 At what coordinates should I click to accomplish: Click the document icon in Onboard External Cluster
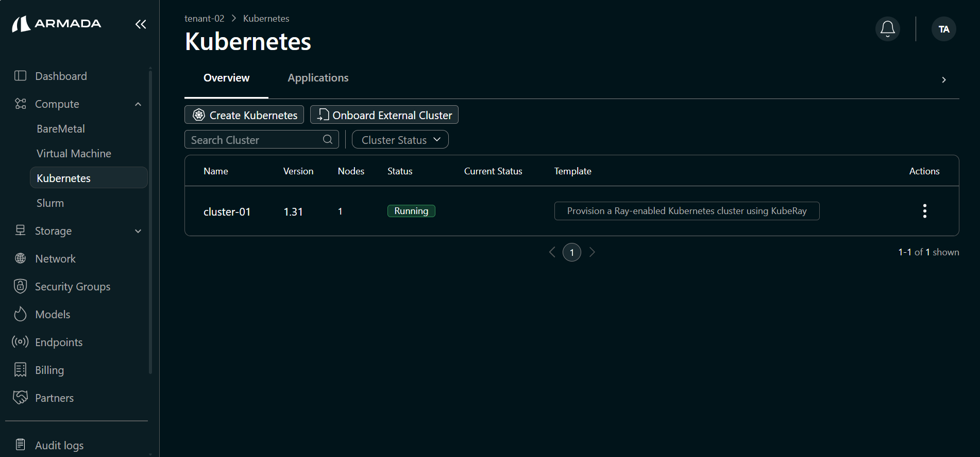point(323,115)
